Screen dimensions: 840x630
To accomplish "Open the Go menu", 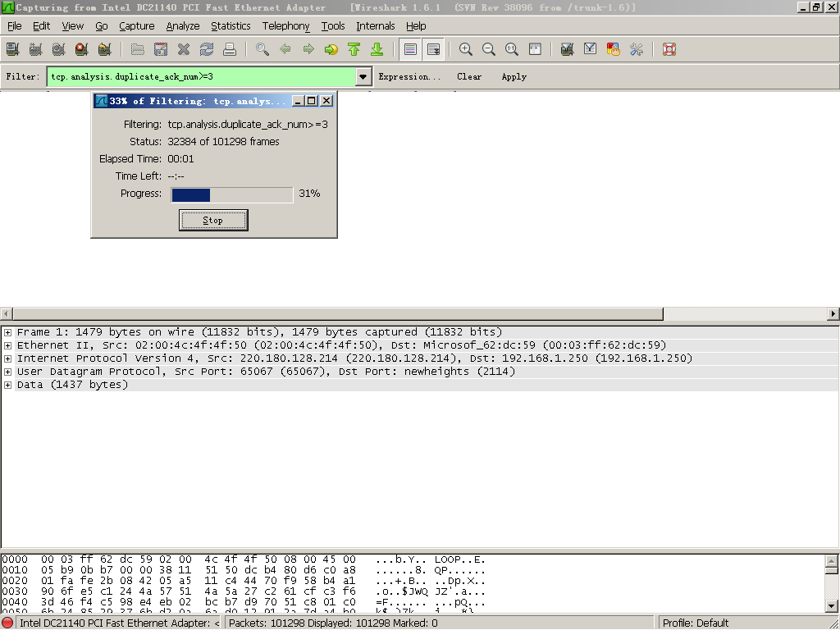I will pyautogui.click(x=101, y=25).
